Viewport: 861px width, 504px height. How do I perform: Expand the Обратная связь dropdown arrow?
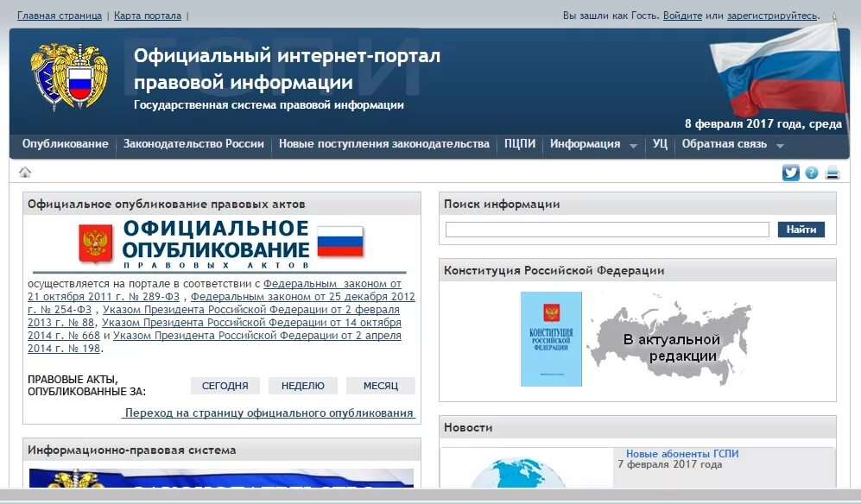(780, 146)
